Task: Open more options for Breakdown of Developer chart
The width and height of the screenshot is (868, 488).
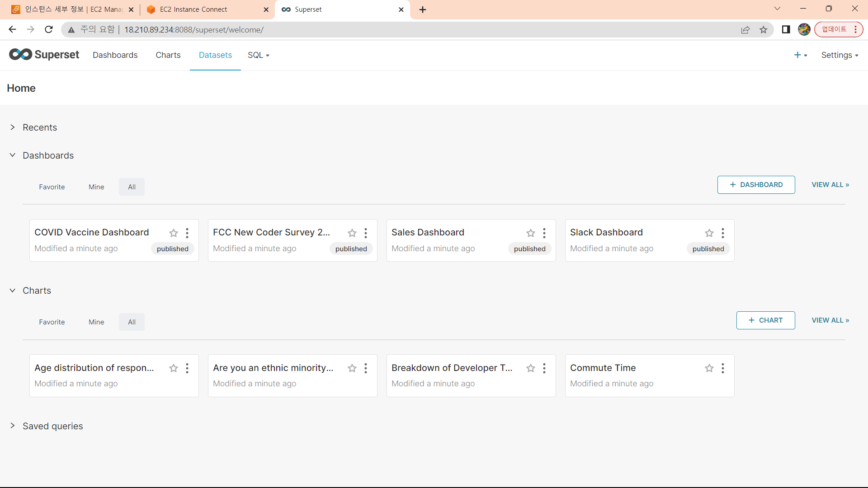Action: (x=544, y=368)
